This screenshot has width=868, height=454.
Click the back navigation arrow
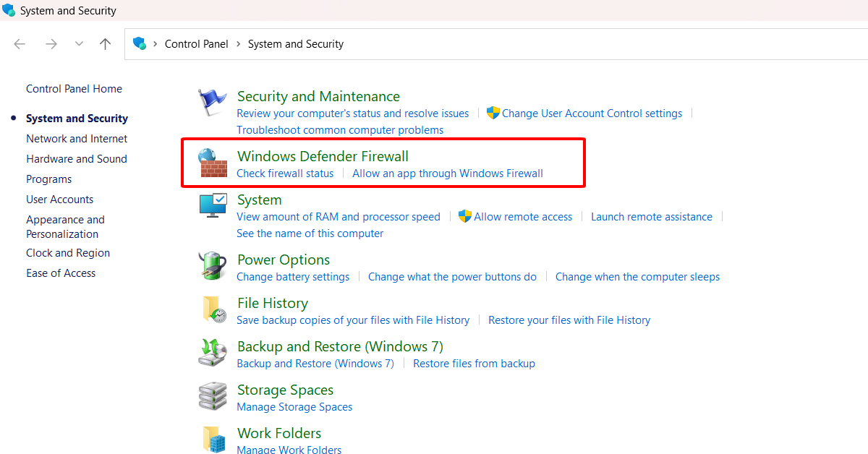click(20, 43)
